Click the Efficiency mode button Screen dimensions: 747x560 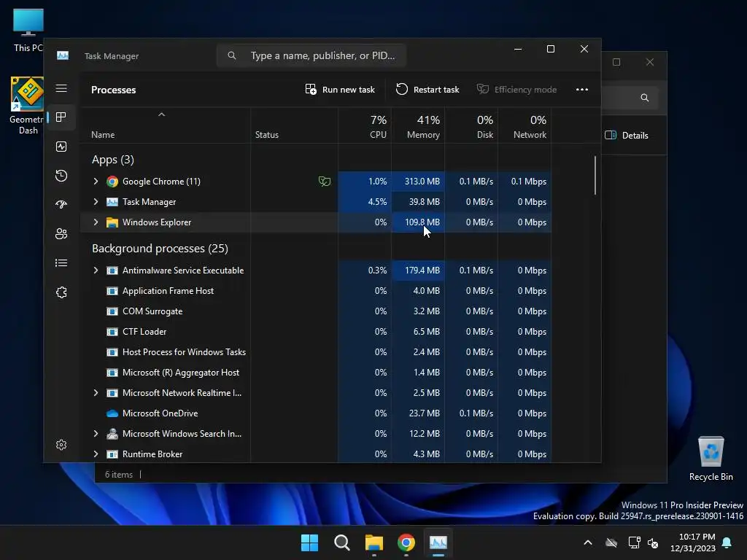517,90
